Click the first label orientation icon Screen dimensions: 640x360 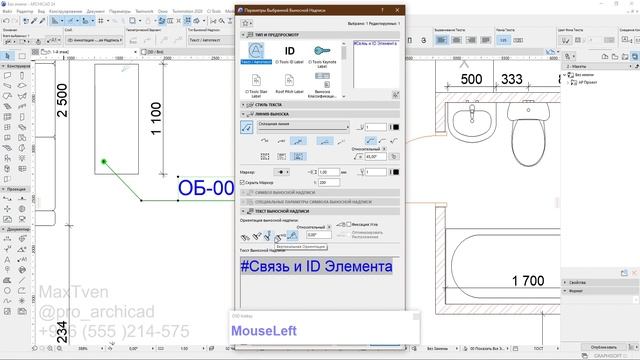pyautogui.click(x=245, y=236)
